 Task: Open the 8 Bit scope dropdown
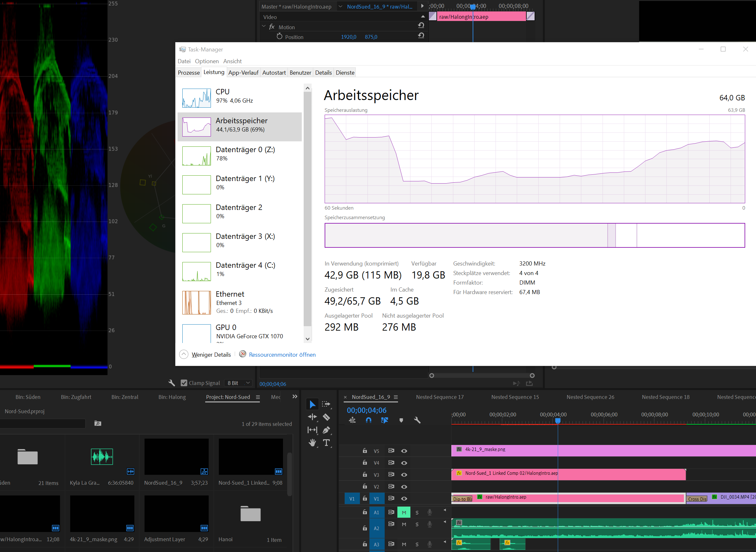coord(239,383)
